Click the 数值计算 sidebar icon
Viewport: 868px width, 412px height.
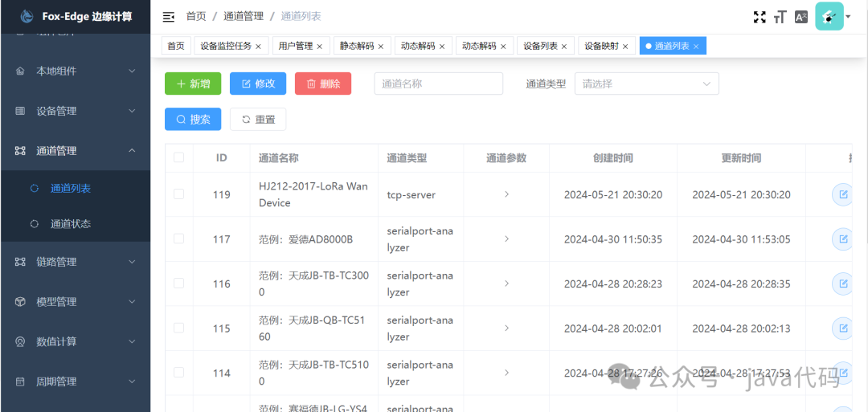click(x=20, y=342)
